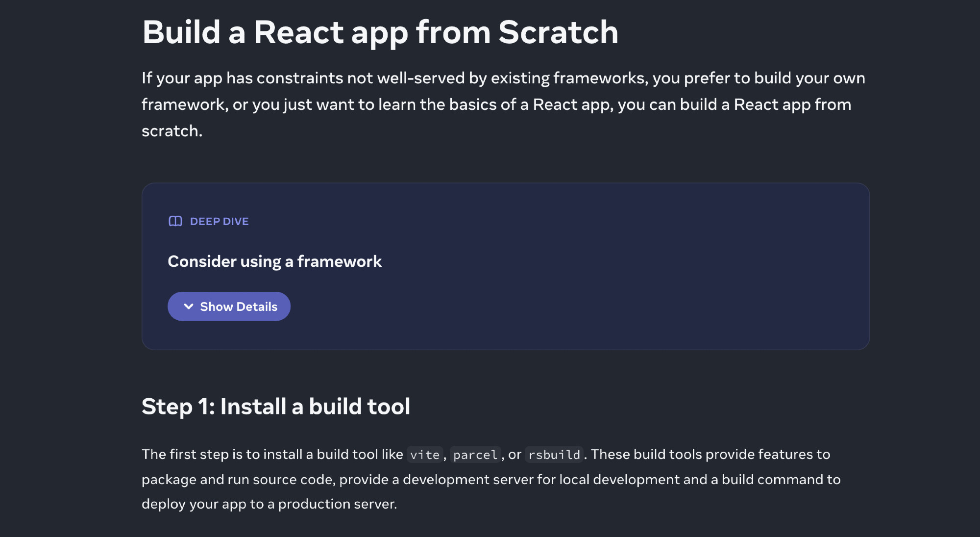Viewport: 980px width, 537px height.
Task: Click the Show Details button
Action: [x=229, y=307]
